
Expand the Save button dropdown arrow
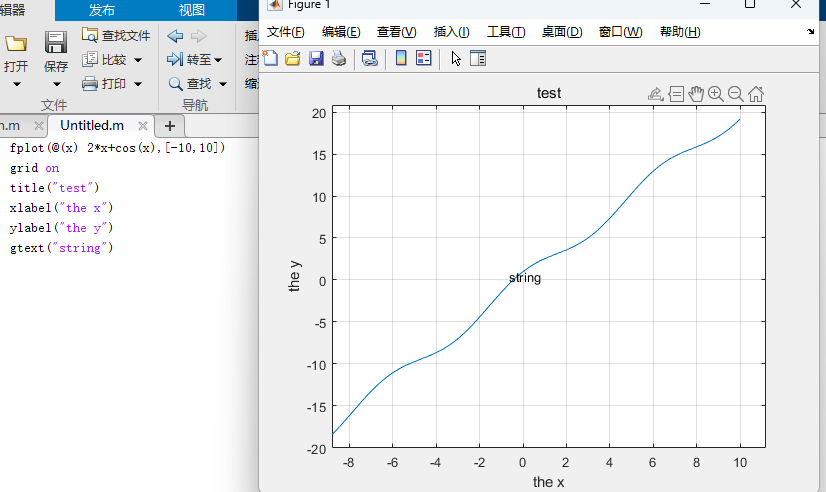pyautogui.click(x=56, y=84)
